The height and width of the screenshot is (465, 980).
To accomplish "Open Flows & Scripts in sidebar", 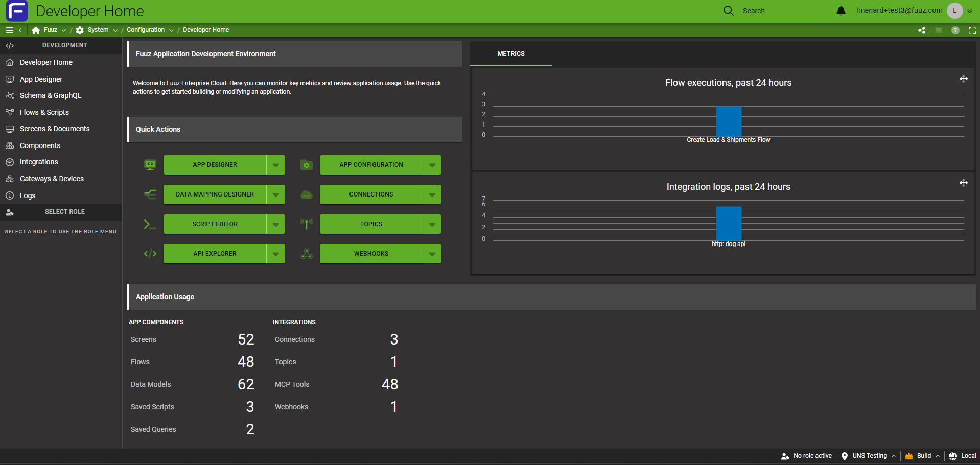I will [44, 112].
